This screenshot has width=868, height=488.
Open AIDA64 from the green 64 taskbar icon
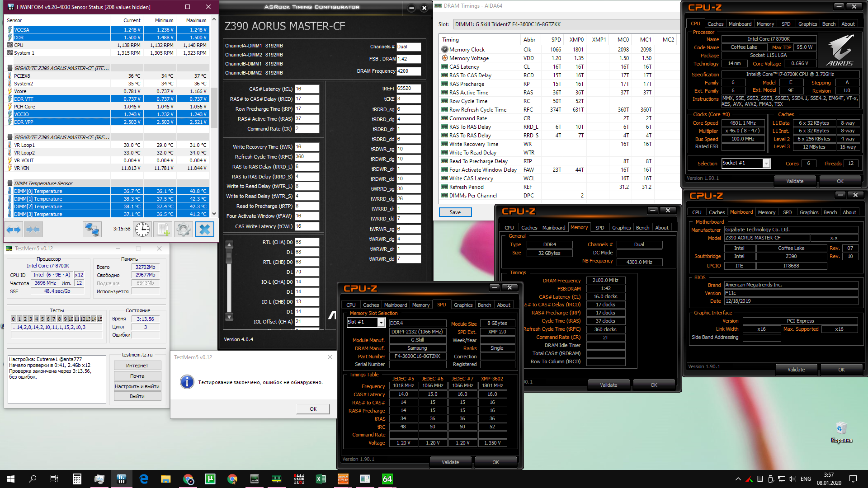[x=387, y=479]
